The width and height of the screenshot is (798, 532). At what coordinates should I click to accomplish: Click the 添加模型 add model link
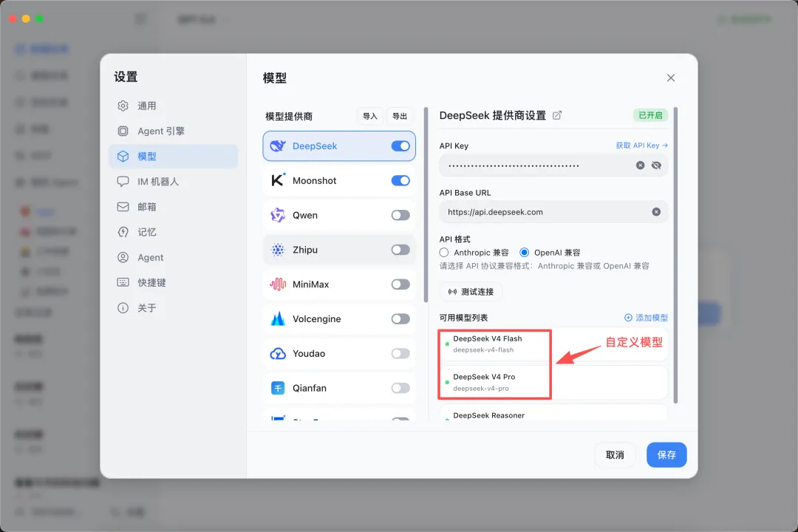pos(646,318)
